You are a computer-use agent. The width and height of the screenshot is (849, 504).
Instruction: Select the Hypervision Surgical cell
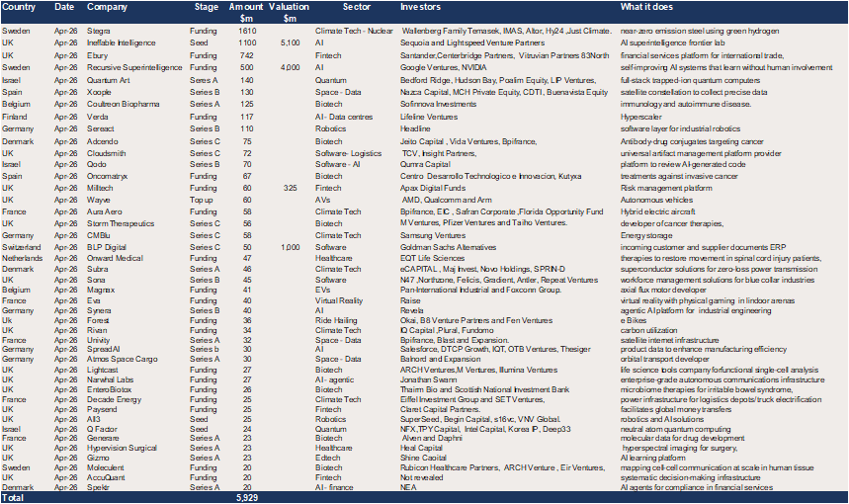[x=122, y=448]
